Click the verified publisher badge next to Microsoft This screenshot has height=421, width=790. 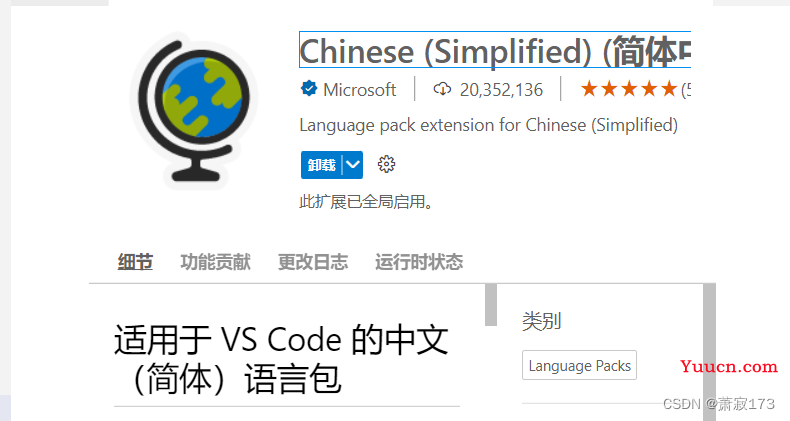coord(309,89)
